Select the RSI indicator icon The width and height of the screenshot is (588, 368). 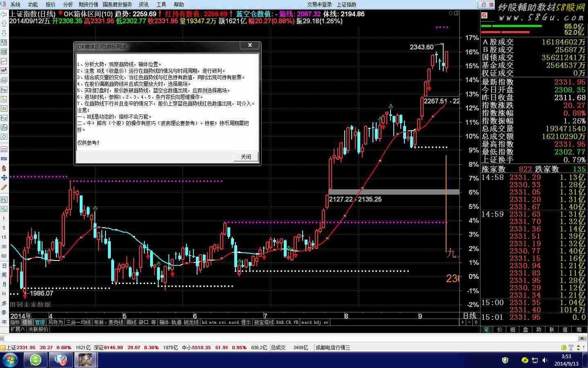(x=4, y=159)
